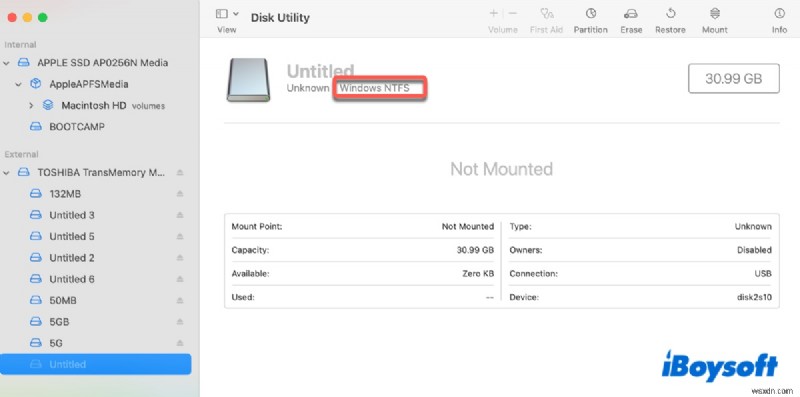Click the Untitled volume title in the details pane
800x397 pixels.
(320, 71)
